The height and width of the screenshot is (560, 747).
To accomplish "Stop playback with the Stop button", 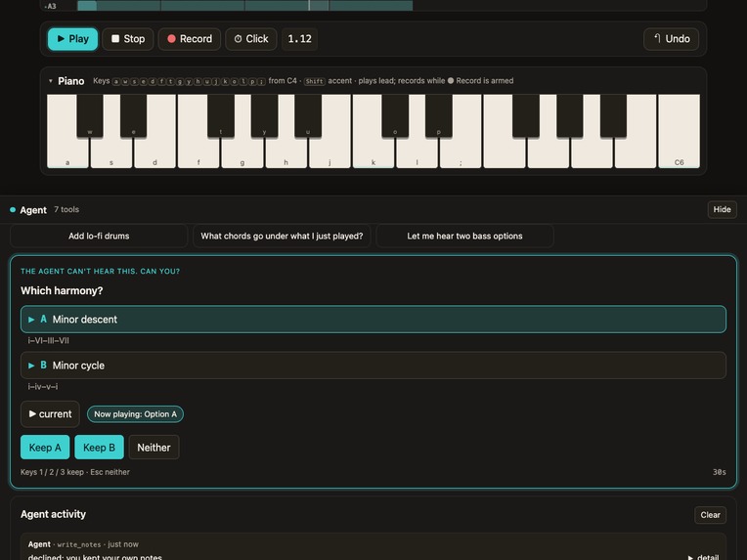I will 128,39.
